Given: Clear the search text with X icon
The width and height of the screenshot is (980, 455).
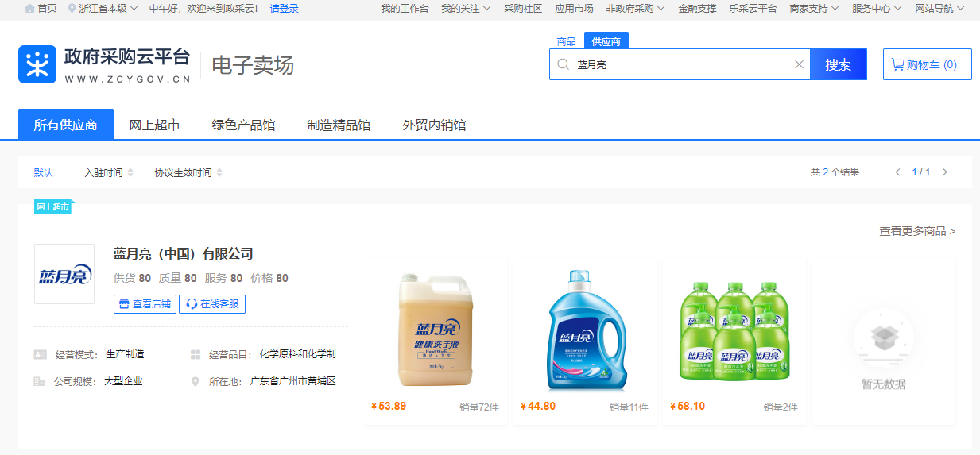Looking at the screenshot, I should (x=799, y=64).
